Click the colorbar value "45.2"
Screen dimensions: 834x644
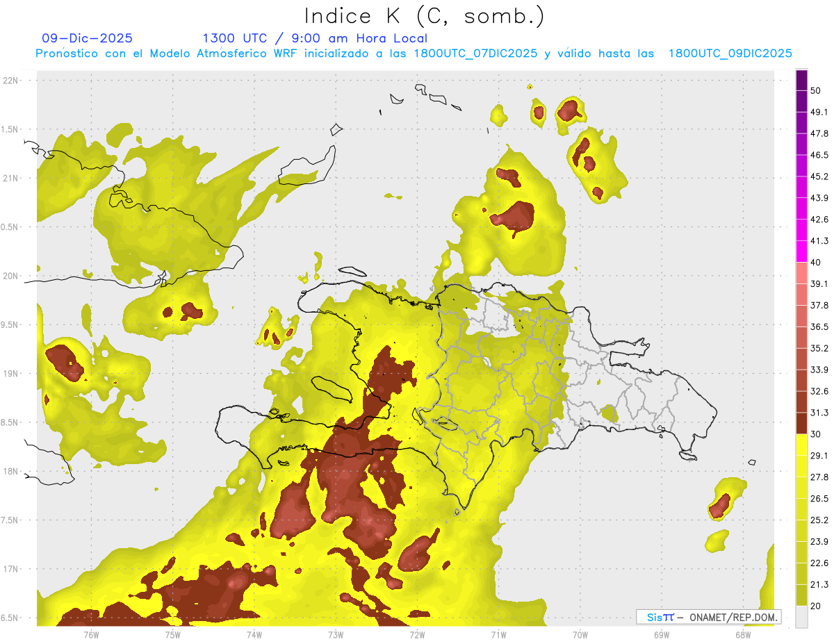coord(819,176)
